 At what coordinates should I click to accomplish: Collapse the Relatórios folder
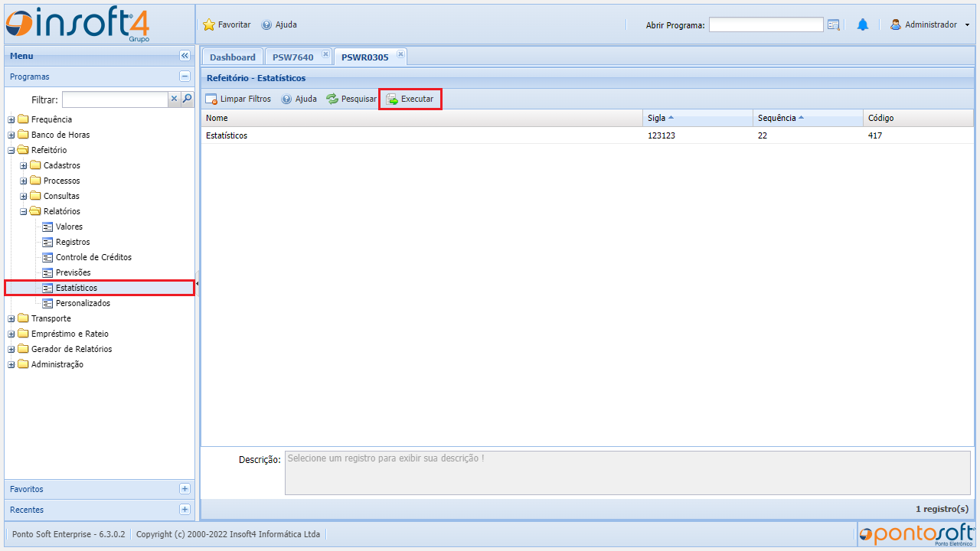(x=24, y=211)
